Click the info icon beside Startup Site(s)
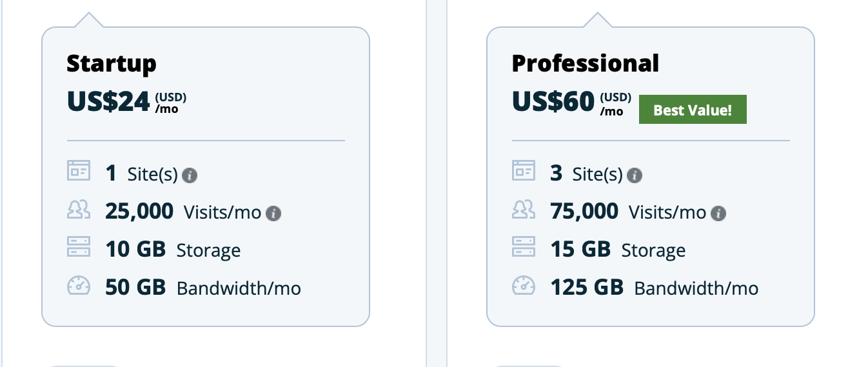The height and width of the screenshot is (367, 868). (x=190, y=175)
